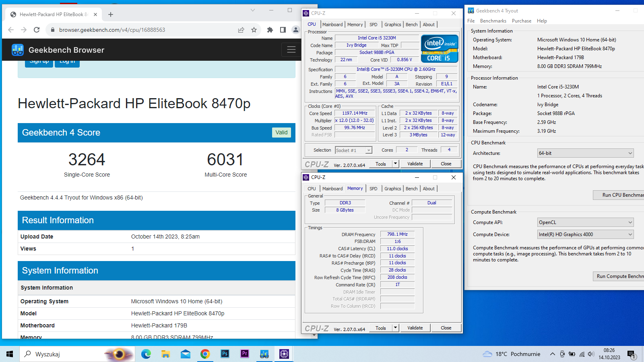Open the File menu in Geekbench 4
Viewport: 644px width, 362px height.
471,21
